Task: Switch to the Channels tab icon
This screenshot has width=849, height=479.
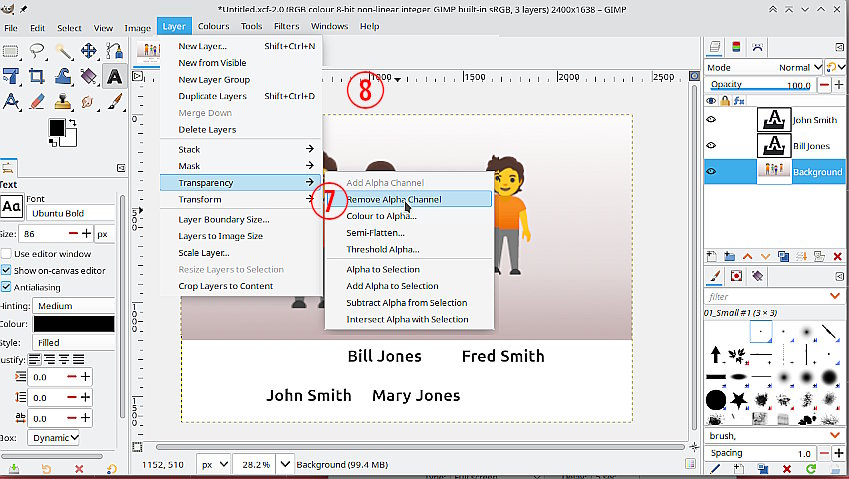Action: [736, 46]
